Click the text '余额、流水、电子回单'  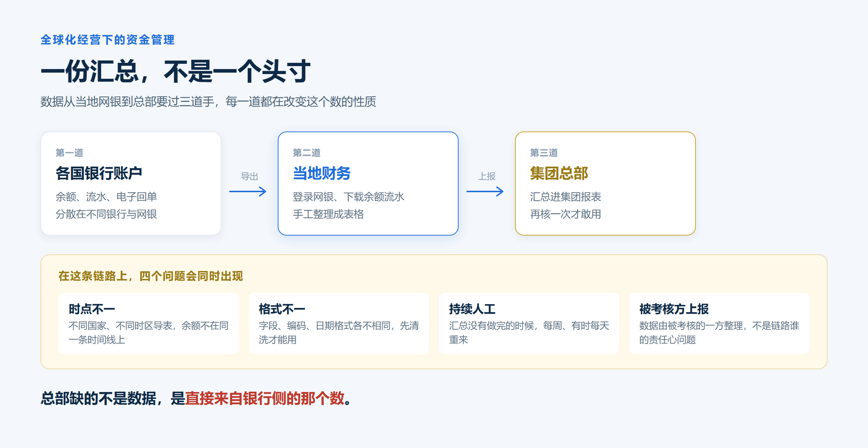(x=106, y=197)
